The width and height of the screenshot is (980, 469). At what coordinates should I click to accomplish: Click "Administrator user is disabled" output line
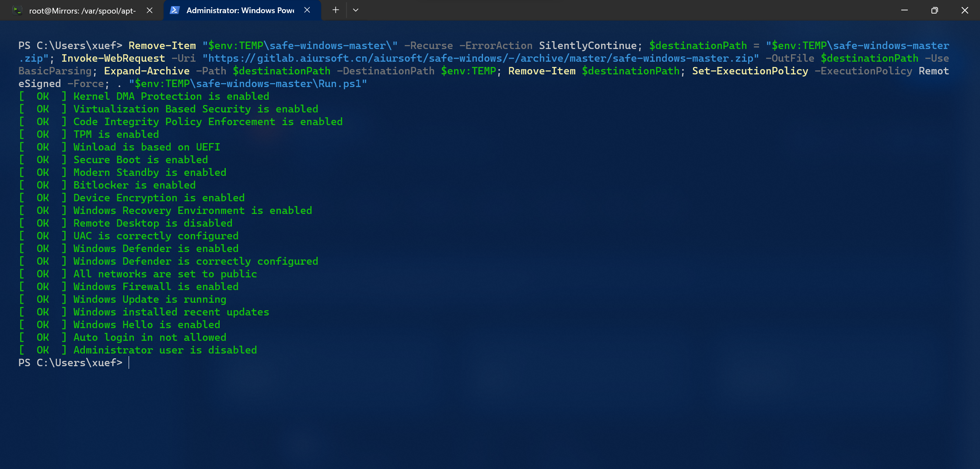[165, 350]
